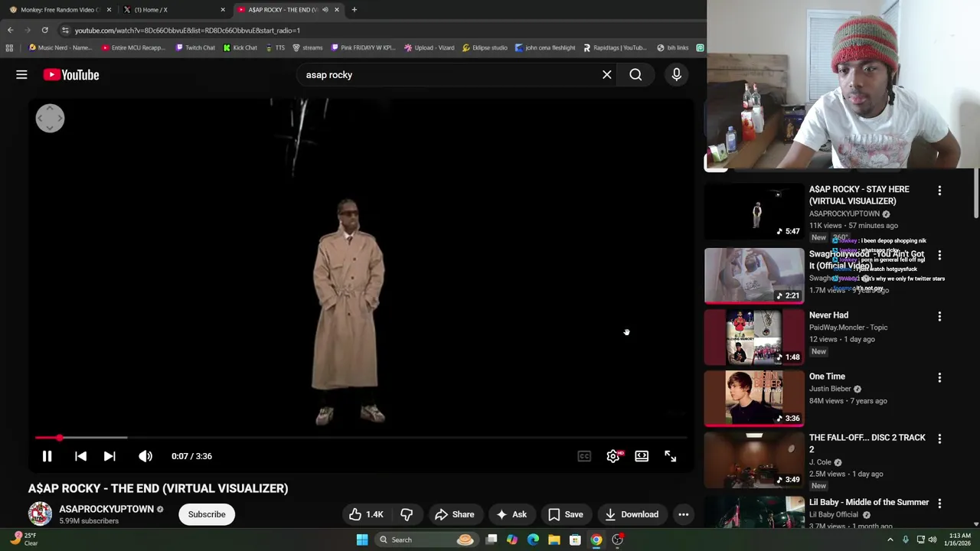Switch to the Monkey Free Random Video tab
The height and width of the screenshot is (551, 980).
point(60,10)
